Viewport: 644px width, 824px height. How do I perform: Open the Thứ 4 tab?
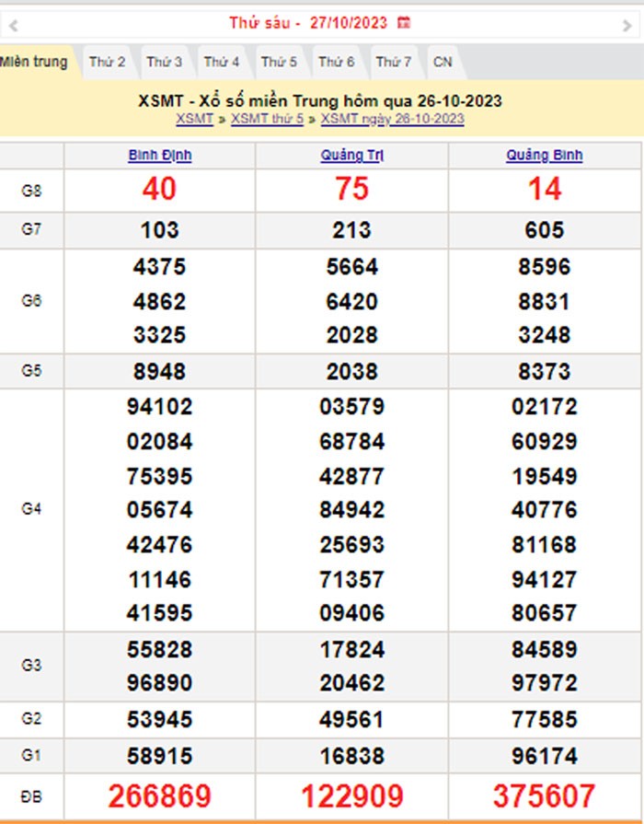point(221,62)
